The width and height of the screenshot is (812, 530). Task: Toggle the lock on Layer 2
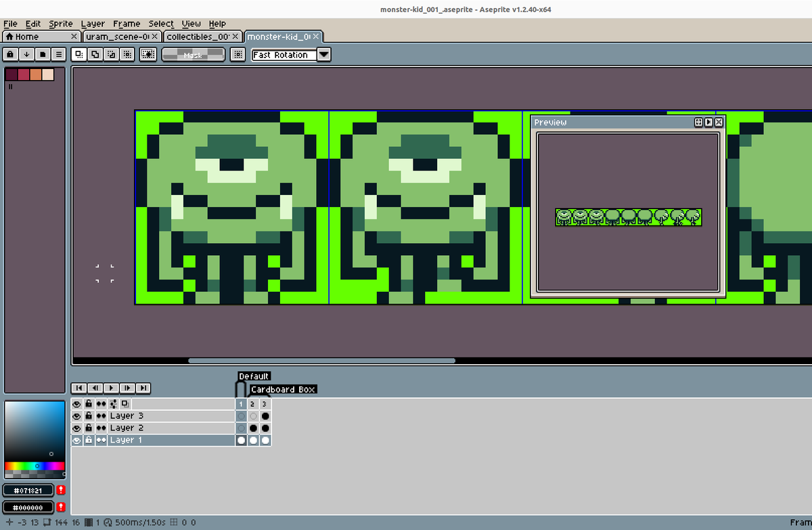(x=89, y=428)
